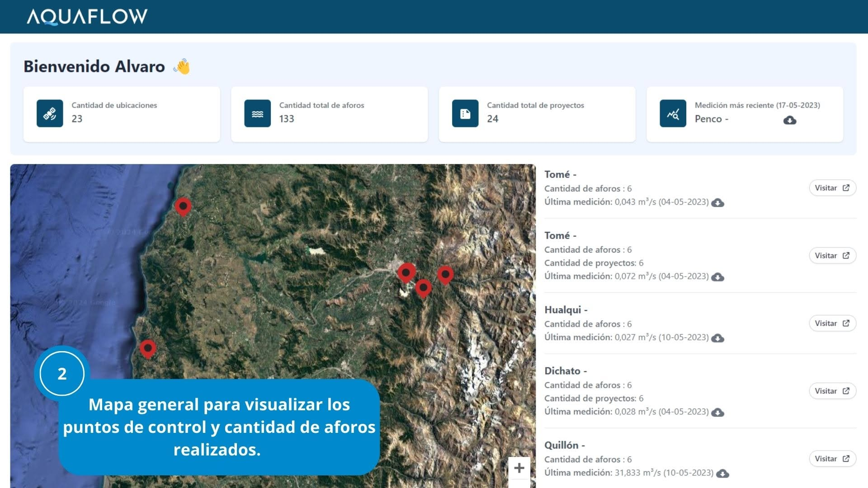
Task: Download the 0,043 m³/s Tomé measurement
Action: point(717,203)
